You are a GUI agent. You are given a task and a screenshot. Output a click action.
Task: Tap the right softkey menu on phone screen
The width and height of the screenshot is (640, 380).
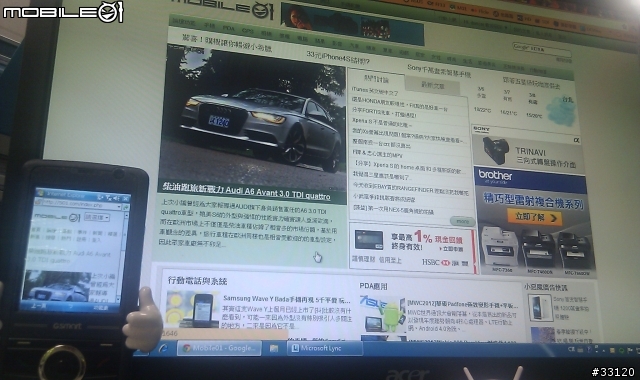[x=100, y=307]
